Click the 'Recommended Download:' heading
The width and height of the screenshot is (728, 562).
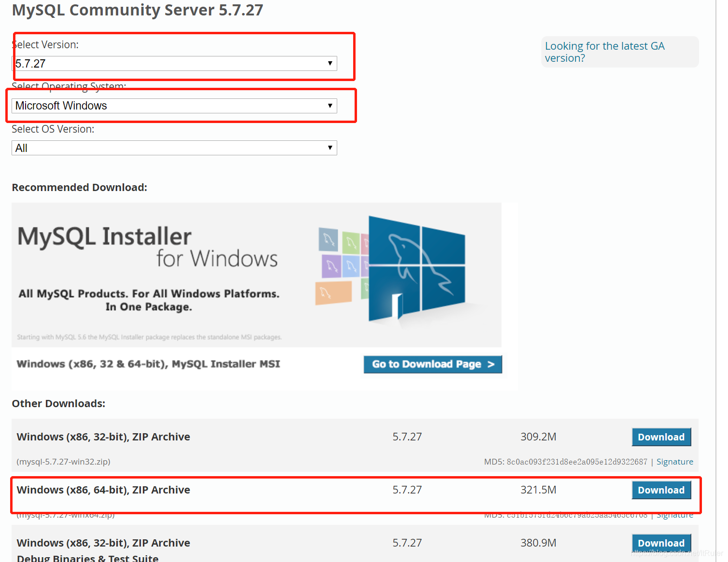pyautogui.click(x=80, y=188)
